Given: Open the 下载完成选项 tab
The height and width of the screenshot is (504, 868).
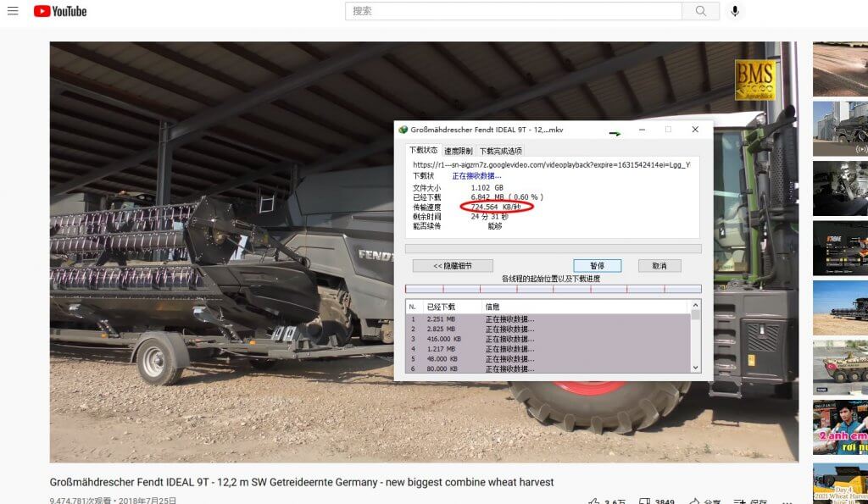Looking at the screenshot, I should (x=500, y=151).
